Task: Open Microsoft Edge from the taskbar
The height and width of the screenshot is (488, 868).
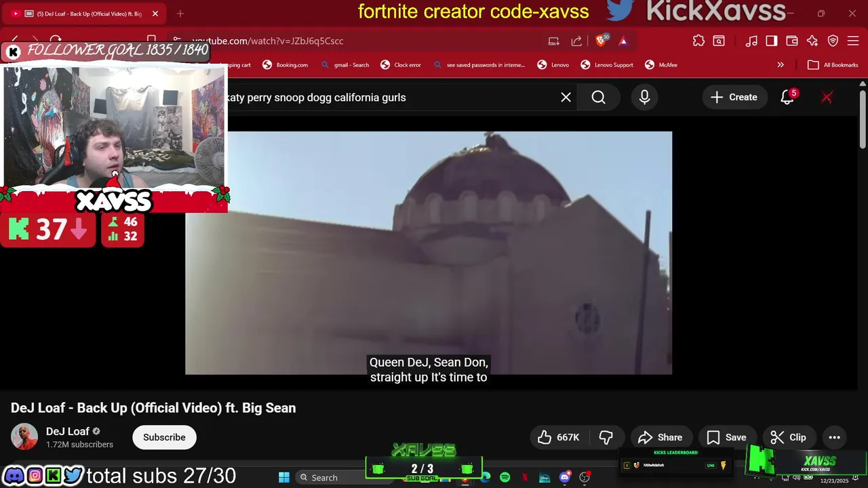Action: click(486, 478)
